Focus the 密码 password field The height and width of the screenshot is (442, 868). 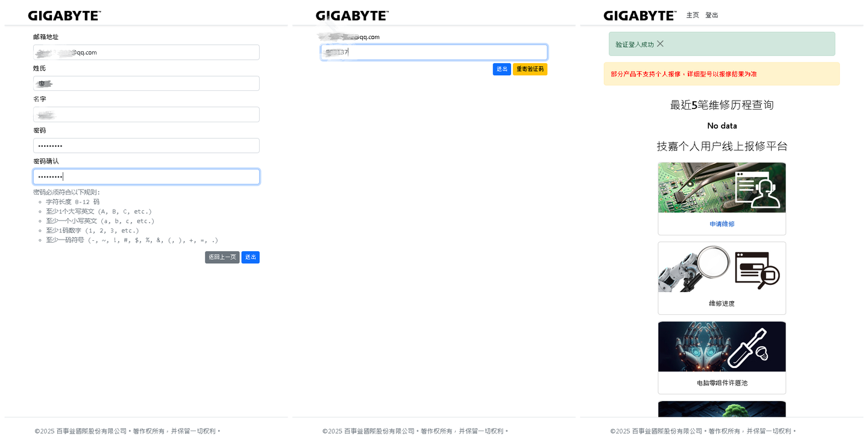click(x=146, y=146)
